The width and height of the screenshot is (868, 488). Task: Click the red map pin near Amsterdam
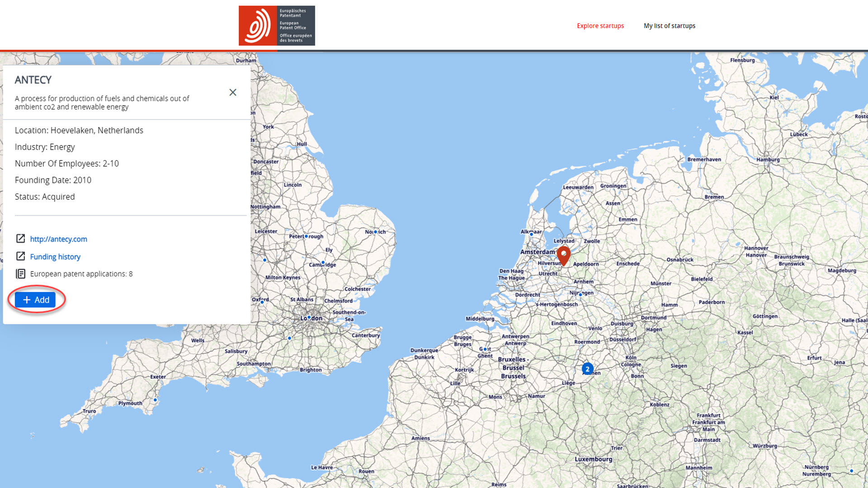[563, 254]
